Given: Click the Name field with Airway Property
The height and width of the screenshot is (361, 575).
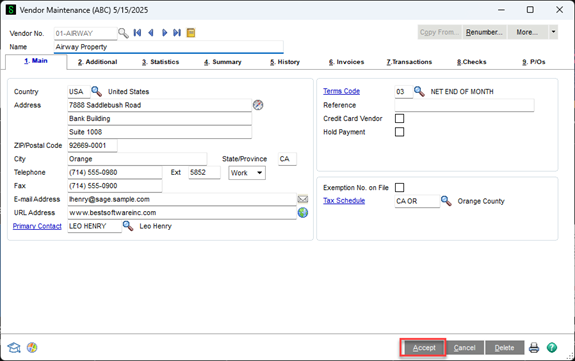Looking at the screenshot, I should [169, 47].
